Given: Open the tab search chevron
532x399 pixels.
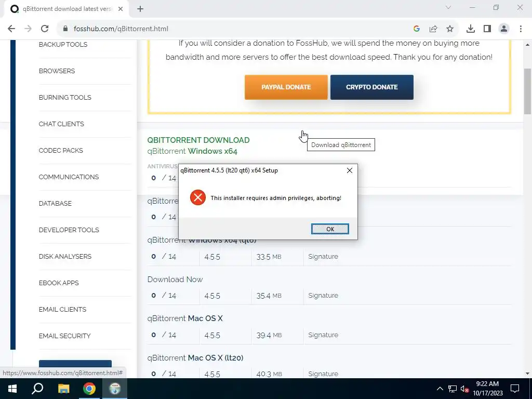Looking at the screenshot, I should tap(448, 7).
